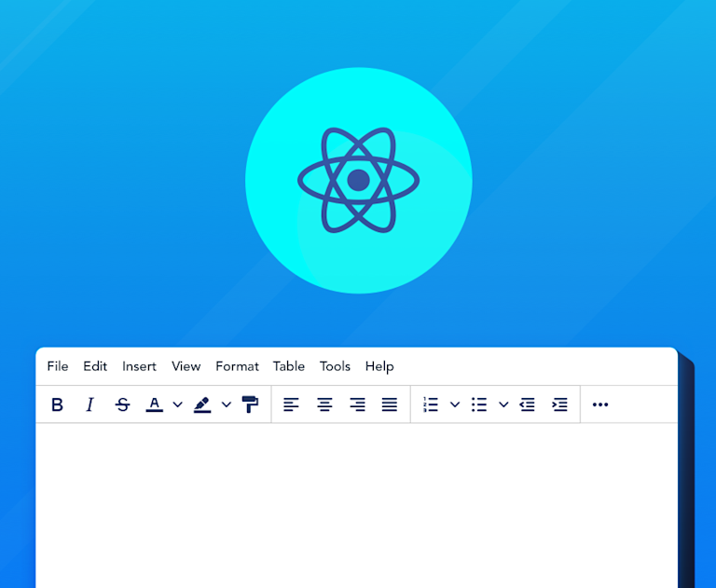Align text right
The image size is (716, 588).
358,404
